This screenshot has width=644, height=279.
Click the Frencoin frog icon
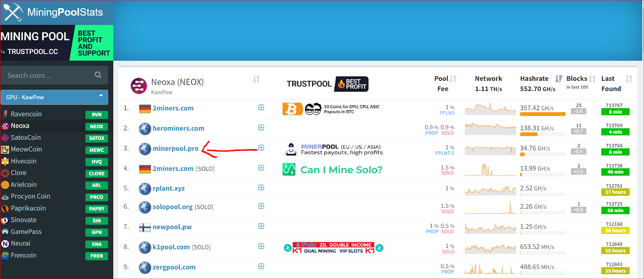pyautogui.click(x=5, y=255)
